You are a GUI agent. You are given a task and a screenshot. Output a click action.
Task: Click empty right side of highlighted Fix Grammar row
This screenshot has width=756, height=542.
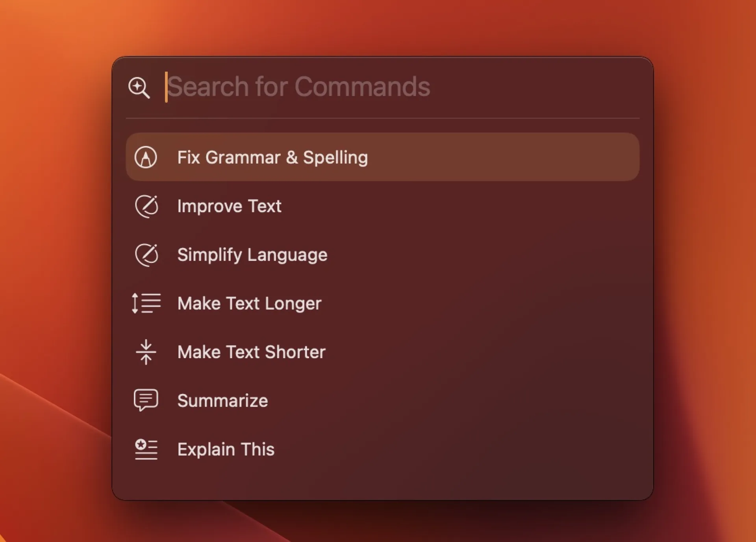[x=532, y=157]
